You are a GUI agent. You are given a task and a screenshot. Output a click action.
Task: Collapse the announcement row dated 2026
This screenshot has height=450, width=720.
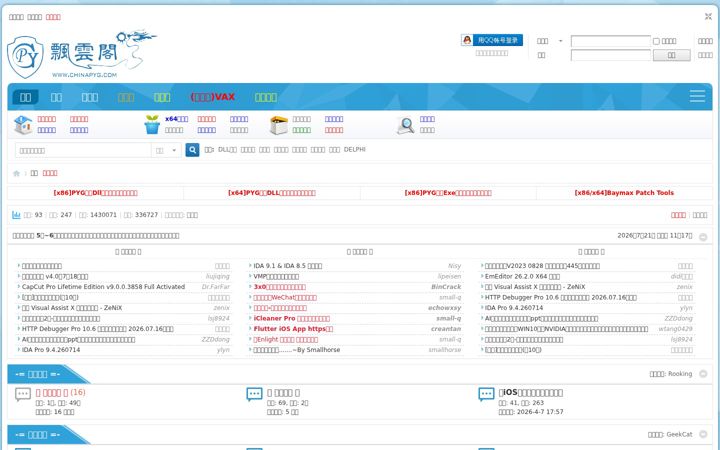click(x=703, y=237)
